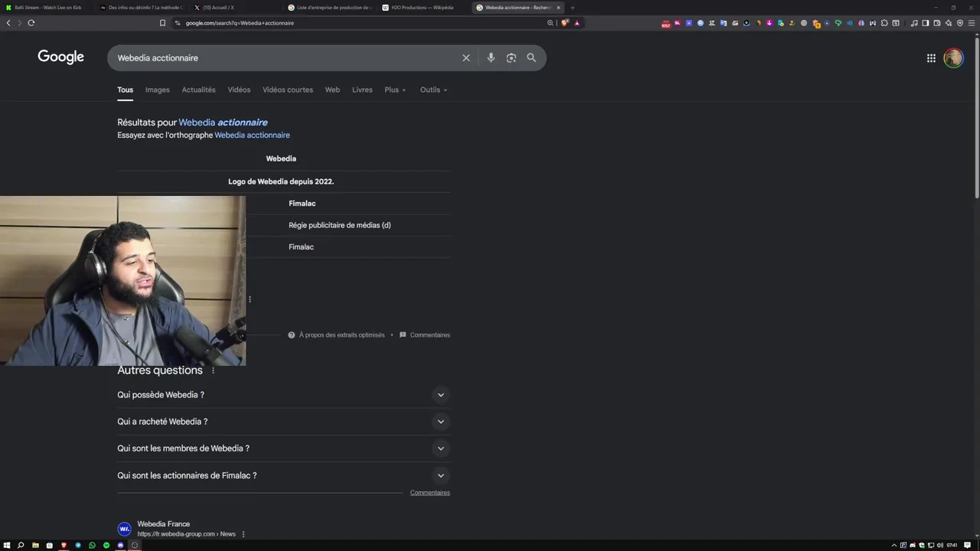Switch to the Actualités tab
This screenshot has width=980, height=551.
pos(198,90)
